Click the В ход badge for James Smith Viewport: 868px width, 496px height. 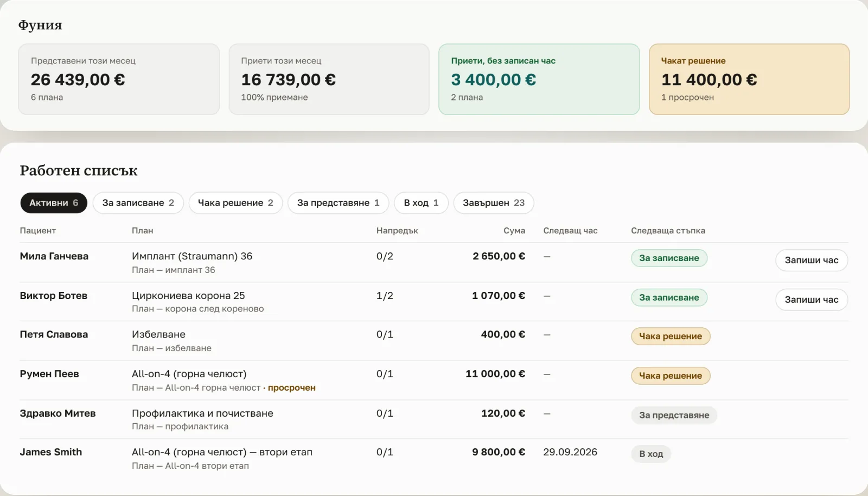coord(651,454)
